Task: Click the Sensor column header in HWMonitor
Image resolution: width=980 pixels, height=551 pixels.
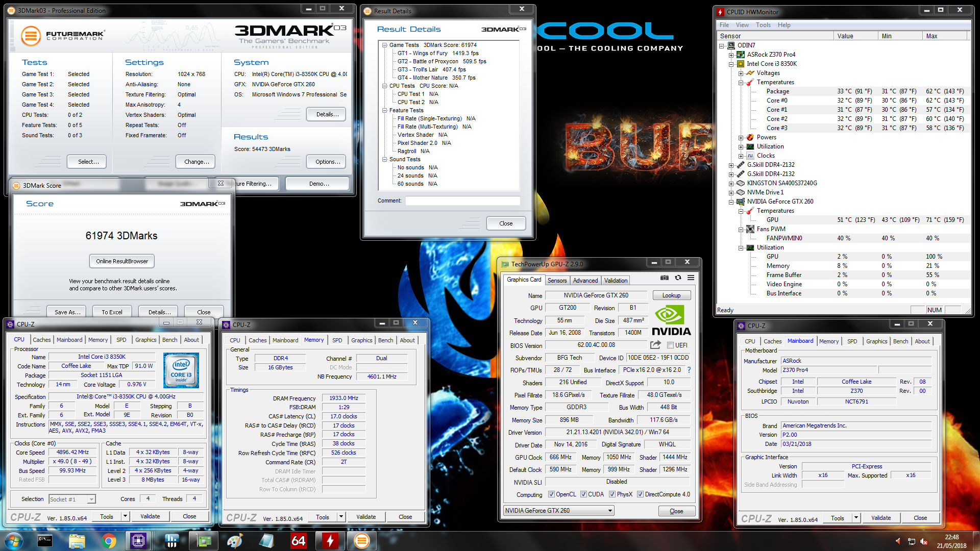Action: 774,36
